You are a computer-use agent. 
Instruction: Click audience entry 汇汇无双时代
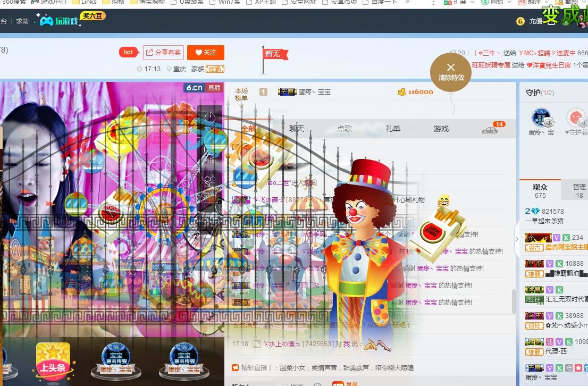(x=567, y=299)
